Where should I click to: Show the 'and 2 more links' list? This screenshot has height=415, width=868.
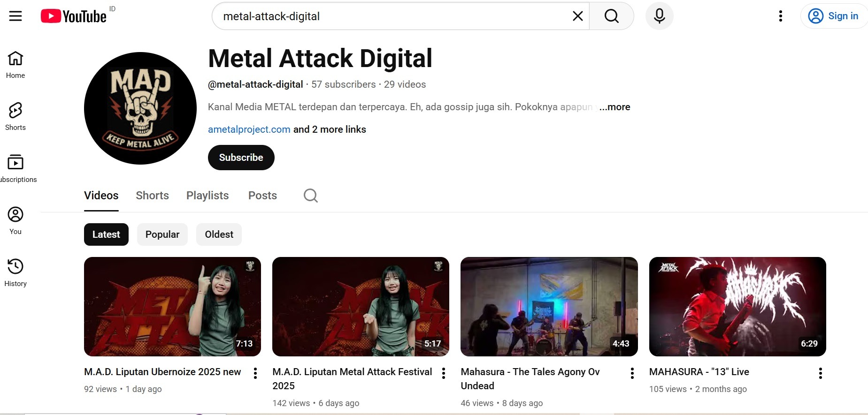[x=330, y=129]
